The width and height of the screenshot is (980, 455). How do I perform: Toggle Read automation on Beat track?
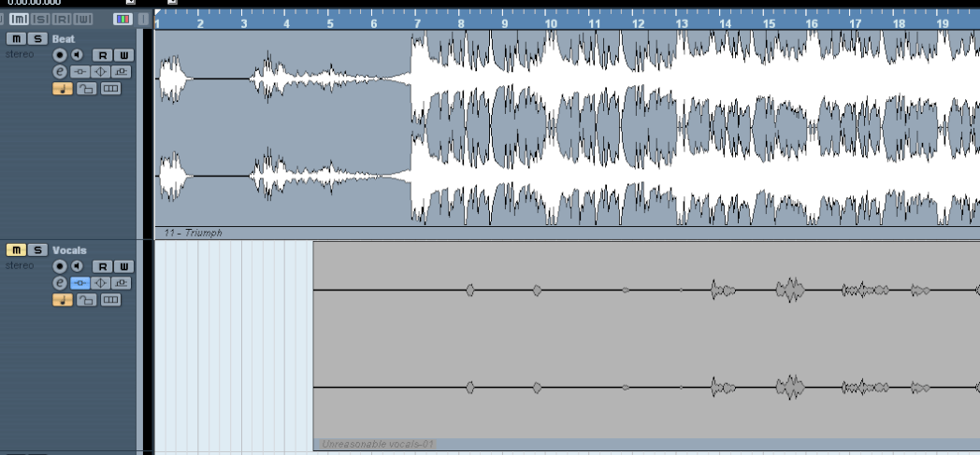pyautogui.click(x=103, y=55)
